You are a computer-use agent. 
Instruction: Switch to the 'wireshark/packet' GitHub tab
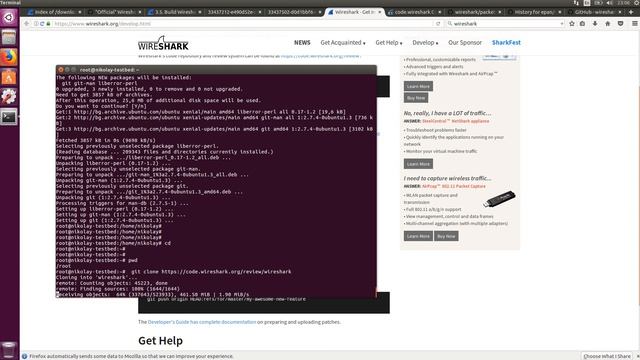click(474, 12)
